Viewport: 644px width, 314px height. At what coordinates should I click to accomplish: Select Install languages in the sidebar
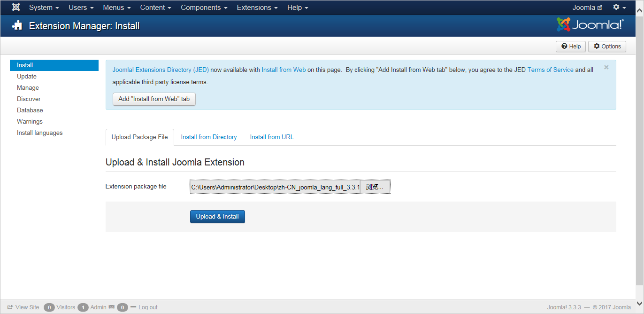[40, 133]
